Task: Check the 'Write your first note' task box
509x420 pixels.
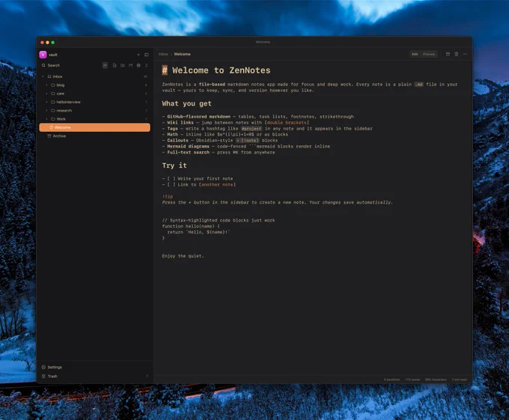Action: [171, 178]
